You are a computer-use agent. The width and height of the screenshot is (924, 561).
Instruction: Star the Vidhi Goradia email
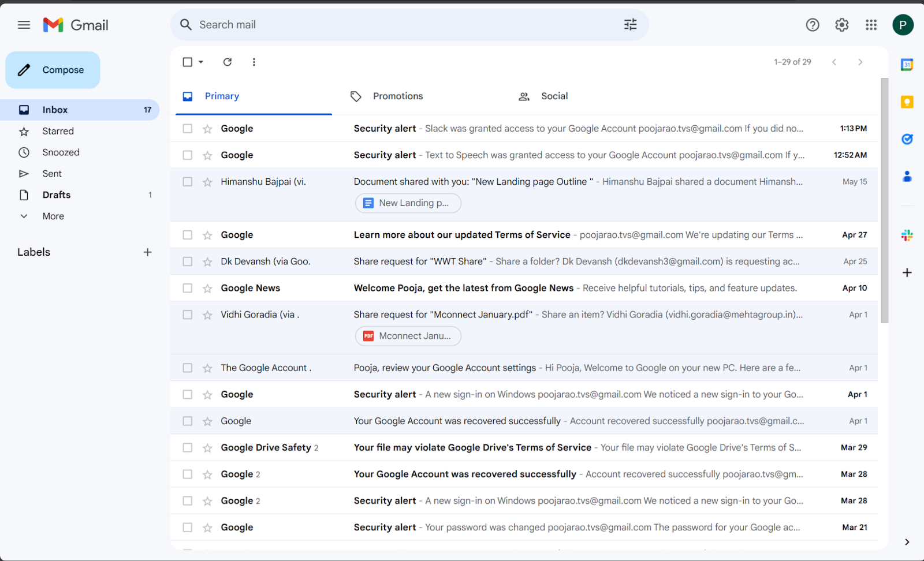point(207,315)
